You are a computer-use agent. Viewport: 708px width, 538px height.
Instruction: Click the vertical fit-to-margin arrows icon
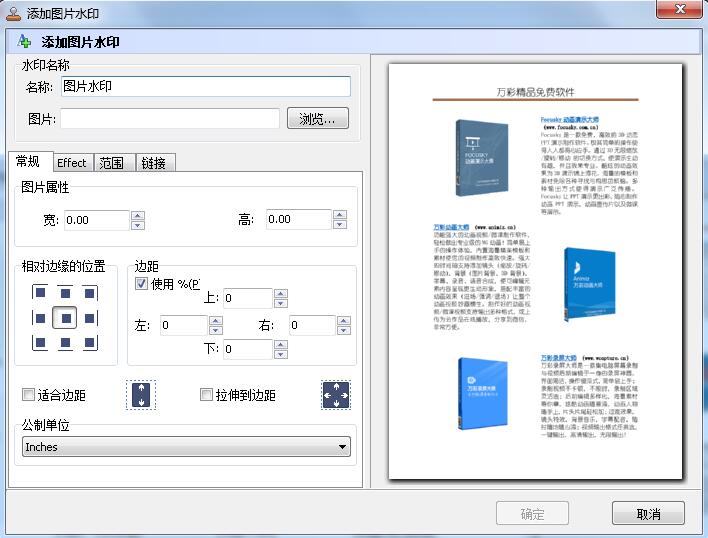[141, 395]
